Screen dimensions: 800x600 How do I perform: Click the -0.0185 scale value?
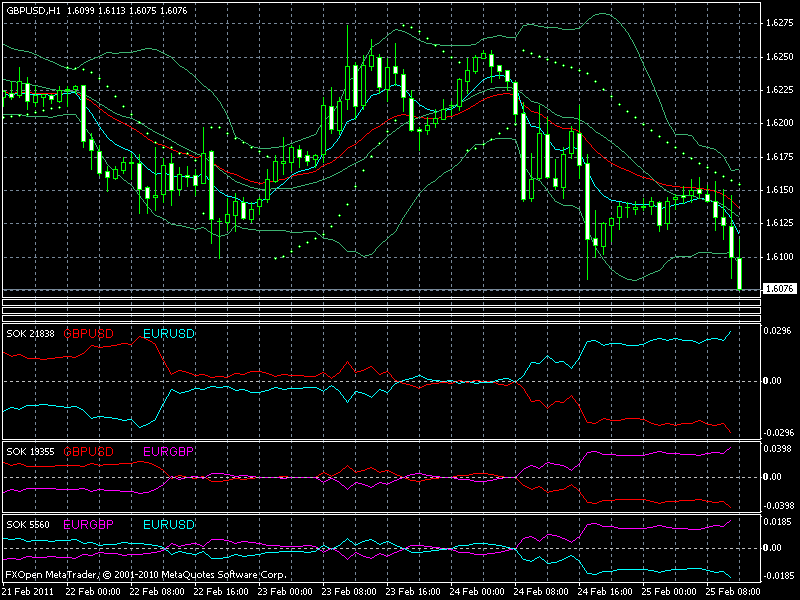(779, 576)
